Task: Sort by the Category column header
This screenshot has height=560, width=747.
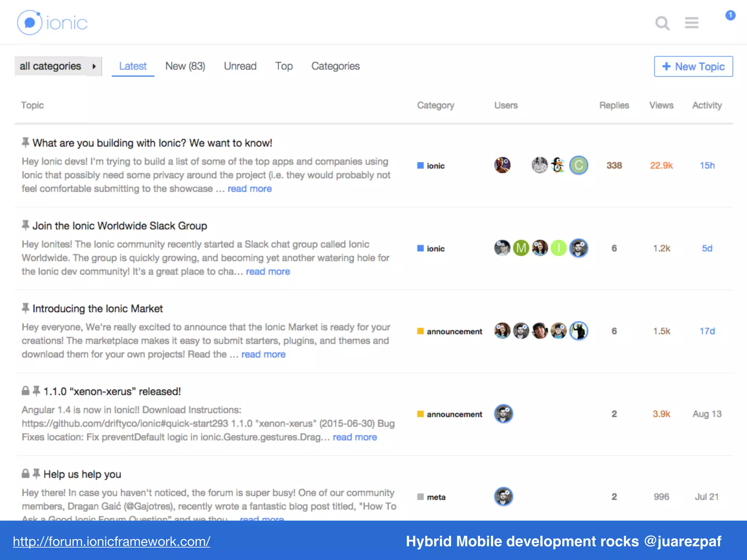Action: pos(436,105)
